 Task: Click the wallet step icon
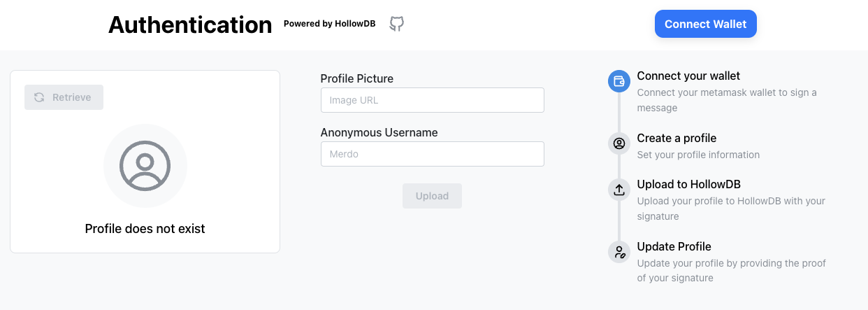[x=619, y=81]
